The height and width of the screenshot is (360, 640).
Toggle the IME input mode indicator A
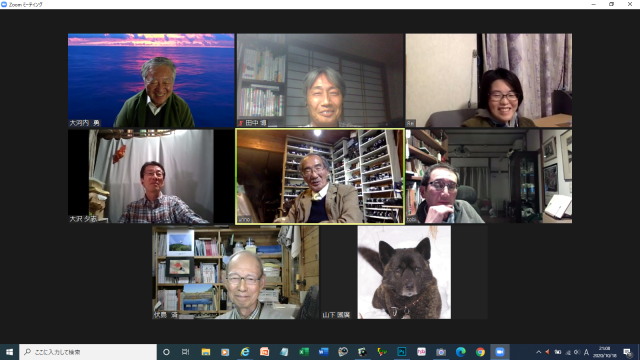(x=587, y=352)
